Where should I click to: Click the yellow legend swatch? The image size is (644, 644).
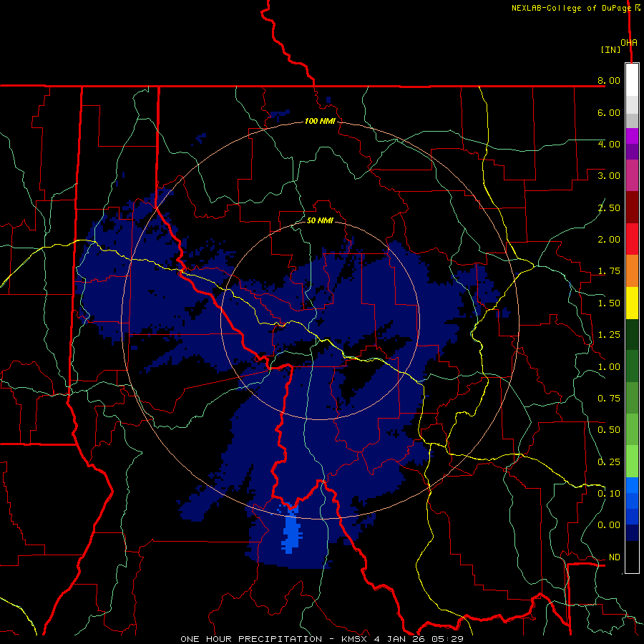[632, 303]
